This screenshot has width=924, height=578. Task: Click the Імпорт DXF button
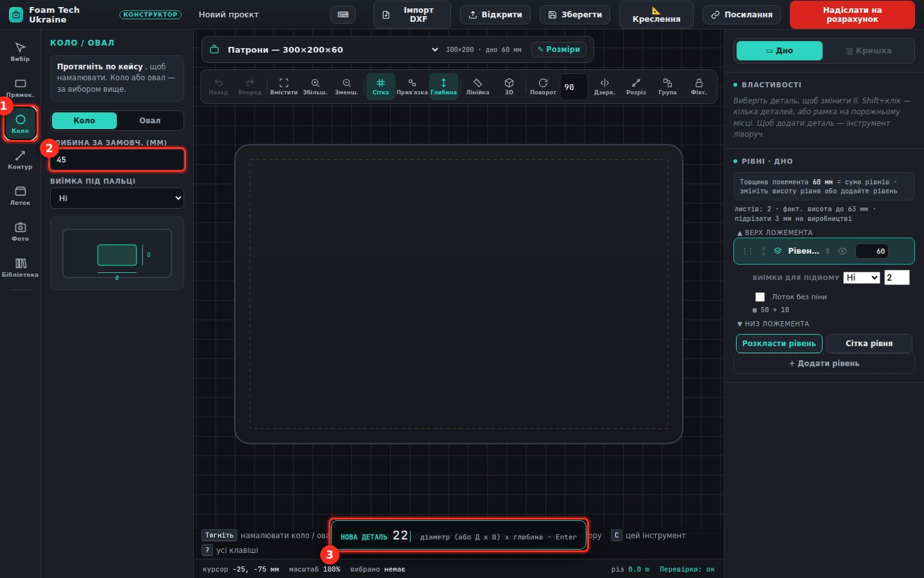tap(412, 15)
